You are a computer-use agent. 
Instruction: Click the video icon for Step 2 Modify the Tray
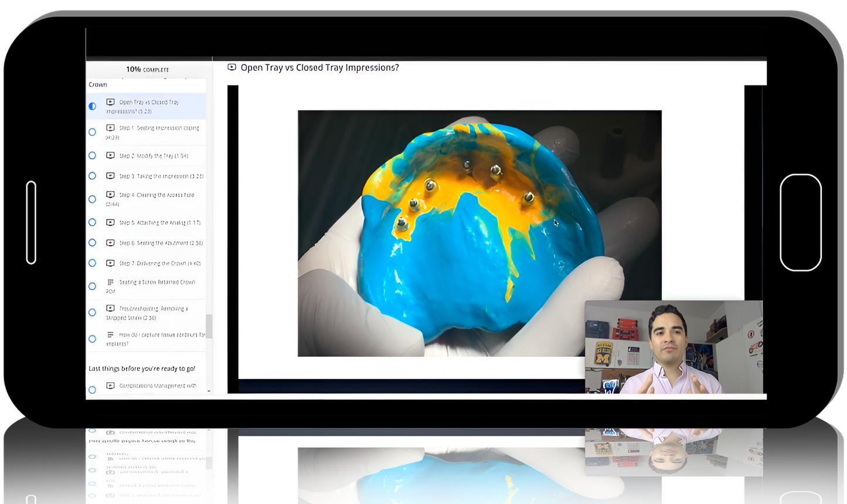click(x=110, y=155)
